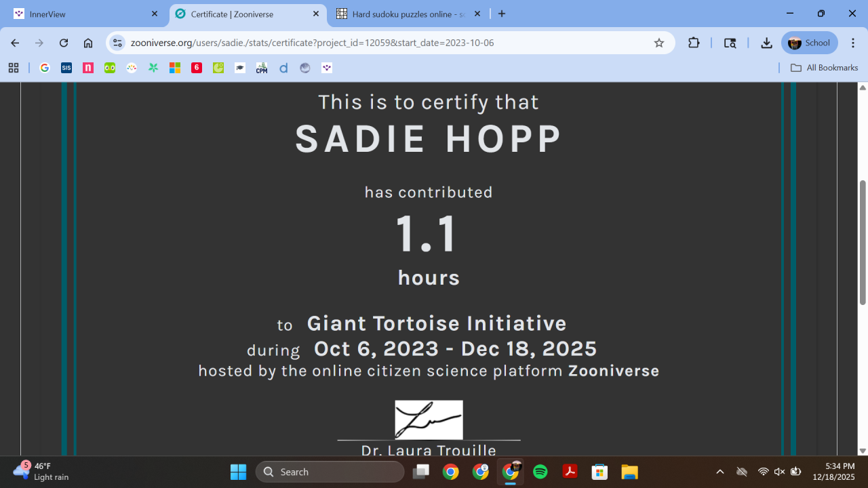Open the CPM bookmark

click(262, 68)
